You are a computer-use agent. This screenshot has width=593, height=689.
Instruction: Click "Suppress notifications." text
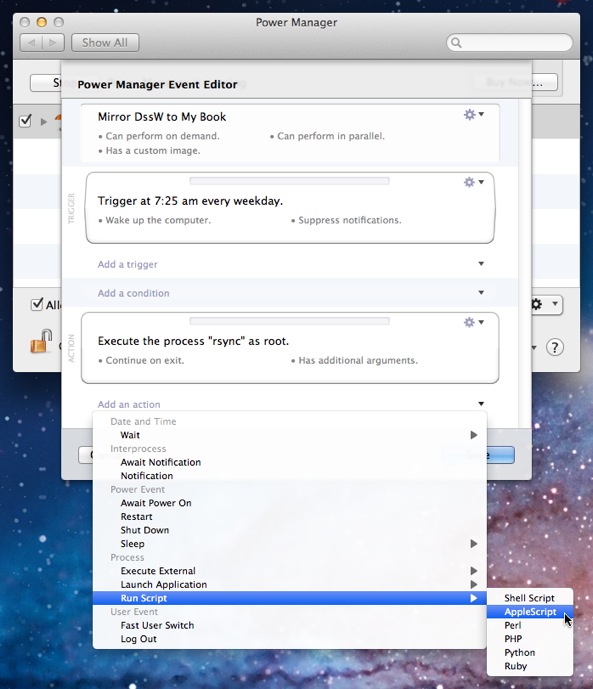350,220
